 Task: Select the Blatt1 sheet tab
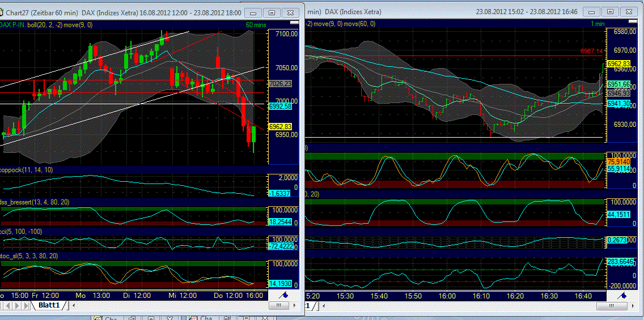click(49, 305)
